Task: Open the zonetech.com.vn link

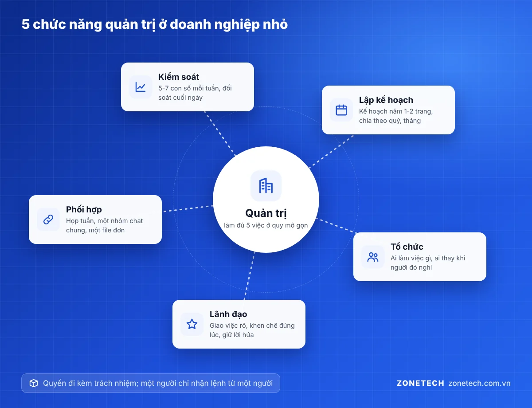Action: pos(479,383)
